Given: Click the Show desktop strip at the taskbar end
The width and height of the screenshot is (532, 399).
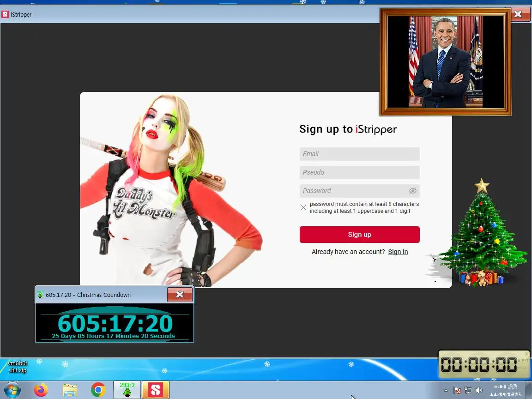Looking at the screenshot, I should [530, 390].
